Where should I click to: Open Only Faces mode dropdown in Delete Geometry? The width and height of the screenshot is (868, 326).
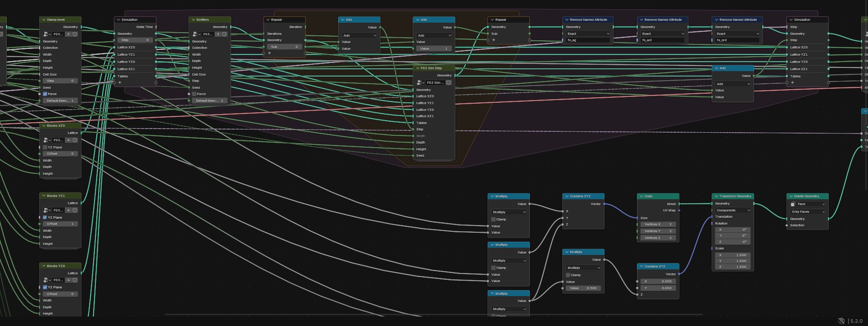coord(808,212)
